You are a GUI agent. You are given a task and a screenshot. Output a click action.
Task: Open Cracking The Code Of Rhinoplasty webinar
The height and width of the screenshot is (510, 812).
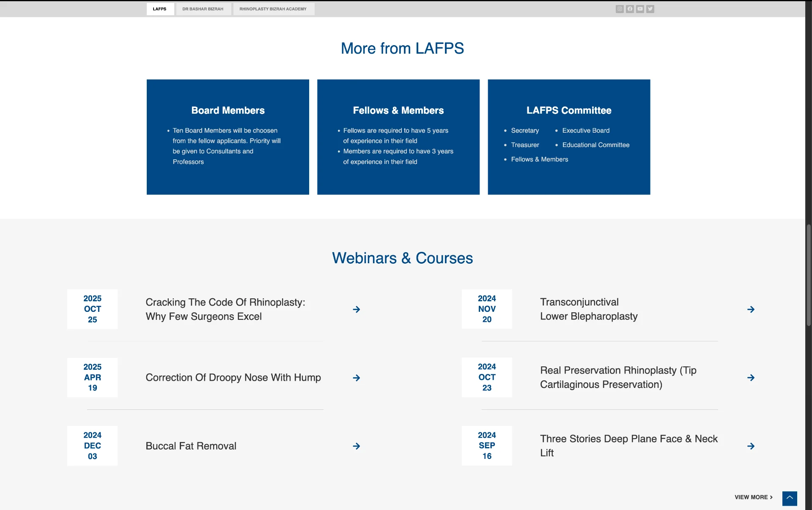click(x=225, y=309)
